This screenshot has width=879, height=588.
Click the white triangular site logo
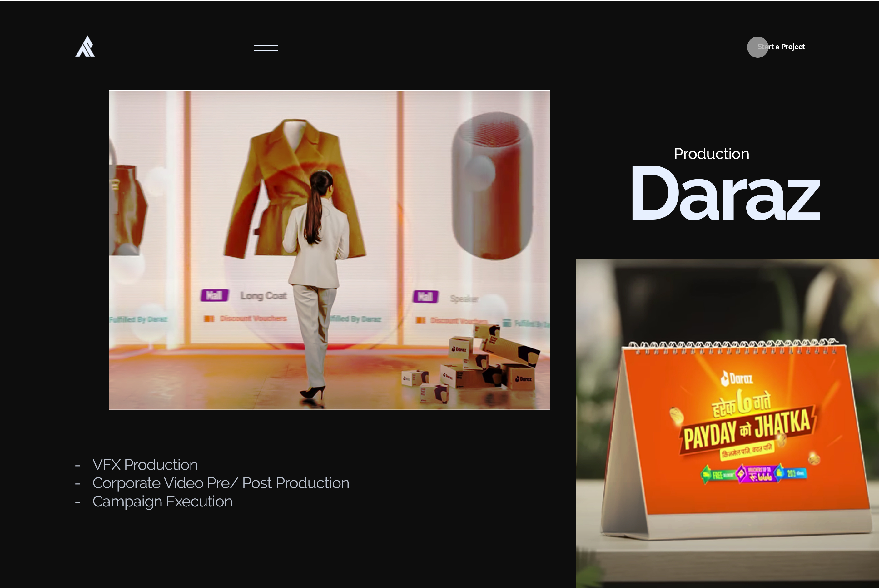pos(85,47)
